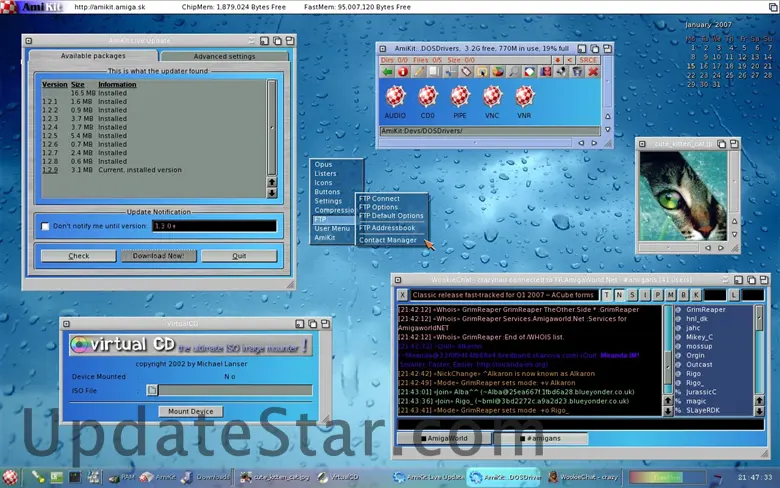780x488 pixels.
Task: Click the Download Now! button
Action: pyautogui.click(x=159, y=256)
